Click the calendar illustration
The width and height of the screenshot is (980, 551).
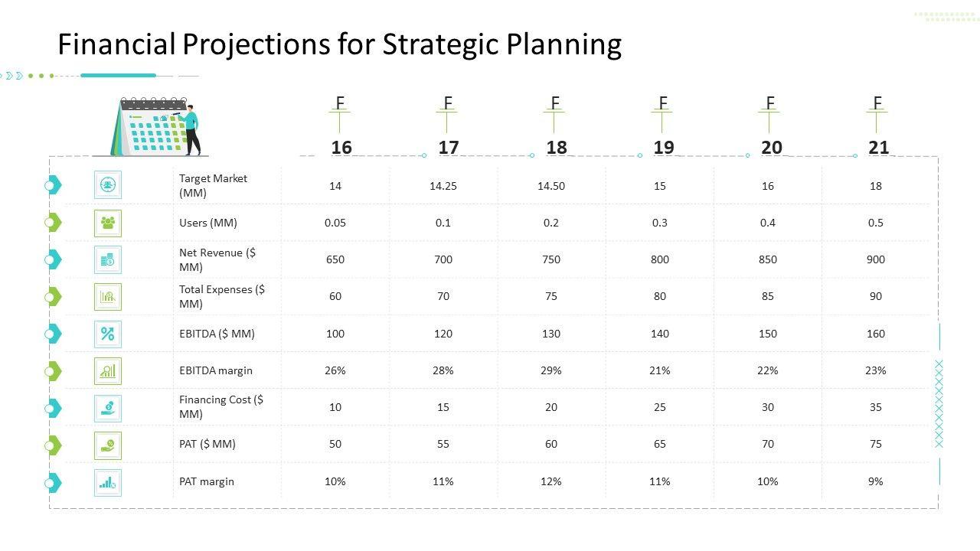click(x=157, y=126)
